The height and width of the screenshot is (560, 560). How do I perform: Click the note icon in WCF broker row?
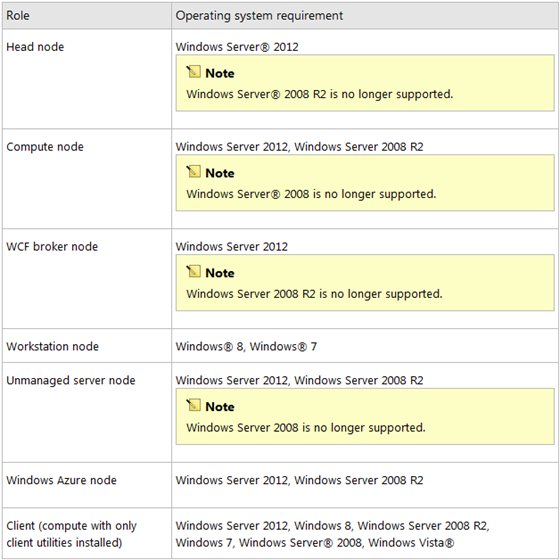[x=193, y=272]
